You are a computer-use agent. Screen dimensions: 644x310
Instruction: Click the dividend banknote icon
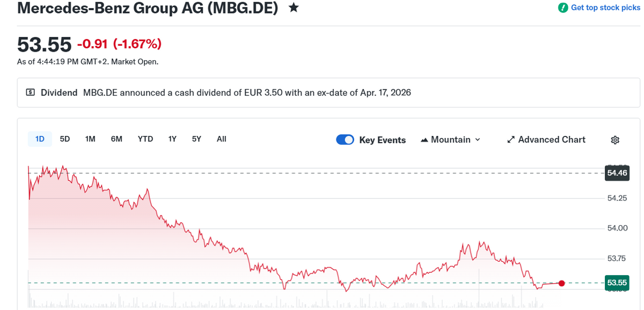[31, 92]
